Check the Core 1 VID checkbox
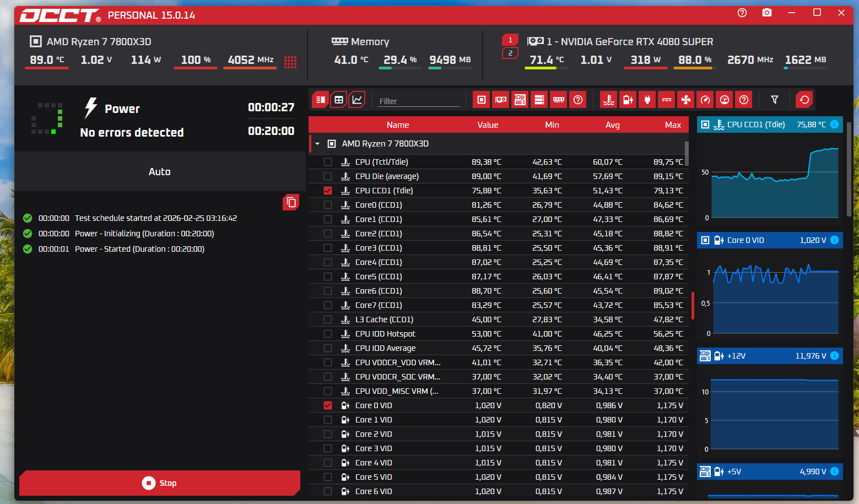The height and width of the screenshot is (504, 859). (x=328, y=420)
